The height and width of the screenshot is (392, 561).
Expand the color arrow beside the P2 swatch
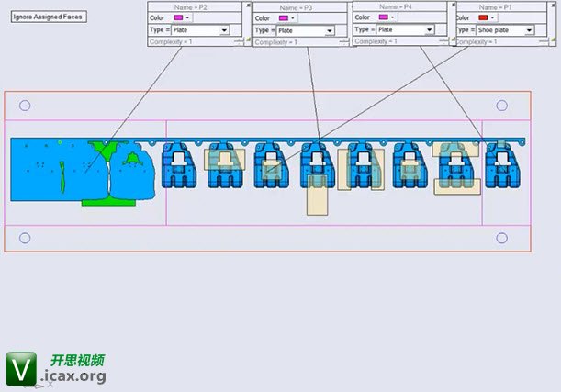[x=187, y=17]
